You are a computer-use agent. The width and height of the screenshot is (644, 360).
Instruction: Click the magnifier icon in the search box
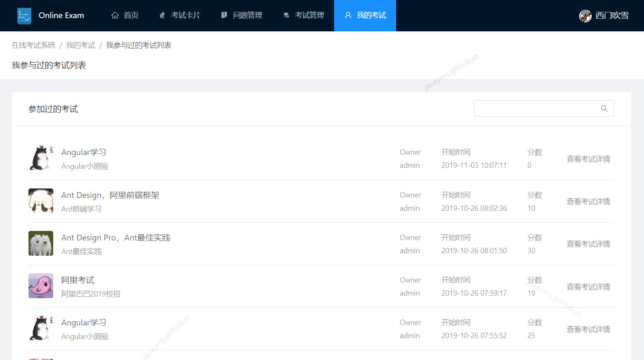point(604,108)
